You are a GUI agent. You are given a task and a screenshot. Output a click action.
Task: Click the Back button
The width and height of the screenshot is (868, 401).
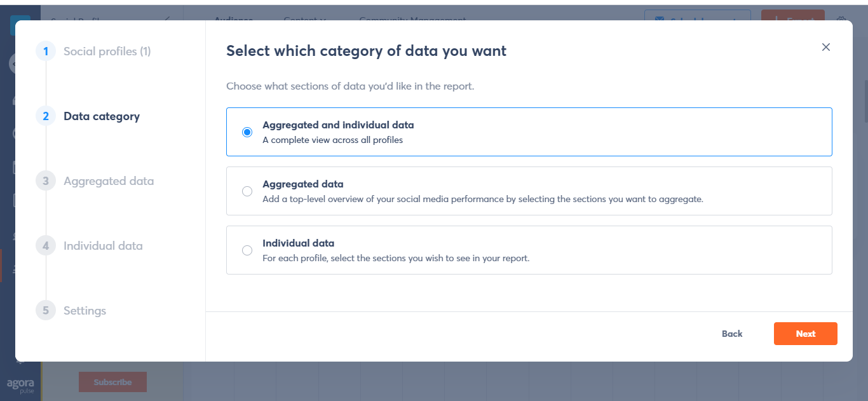coord(732,334)
